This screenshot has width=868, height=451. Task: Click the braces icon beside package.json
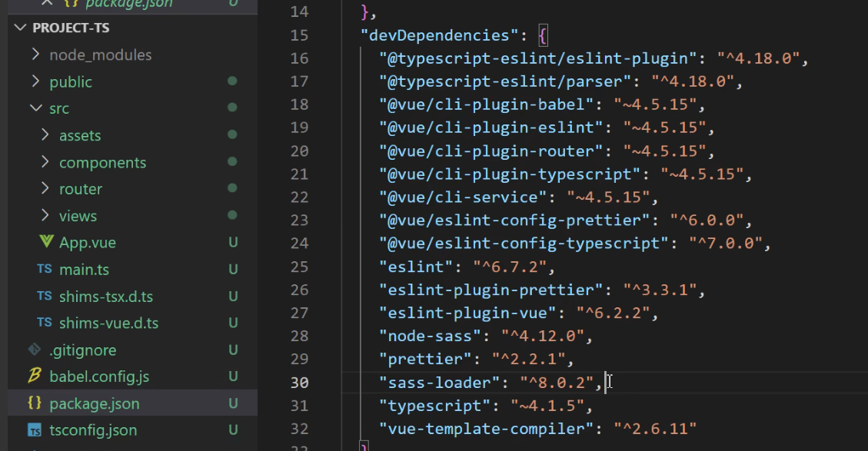[x=35, y=403]
